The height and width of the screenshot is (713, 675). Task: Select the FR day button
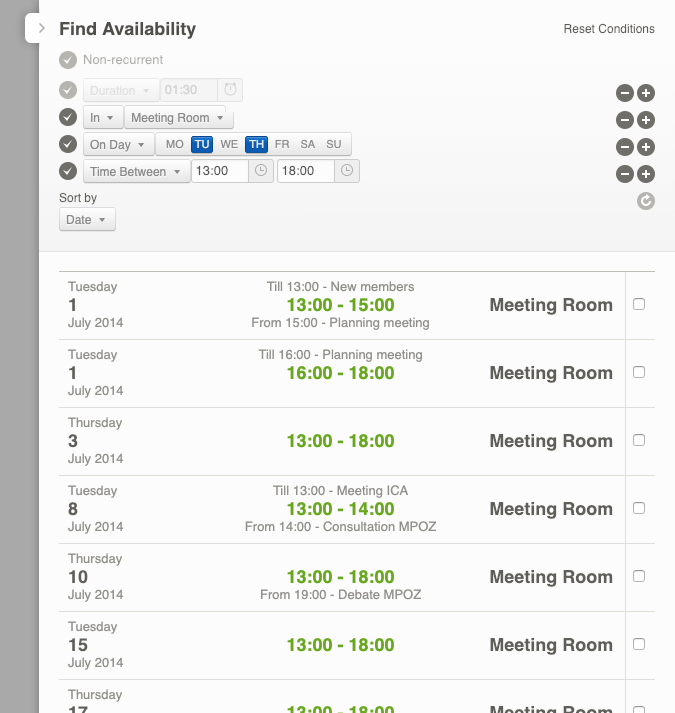282,144
